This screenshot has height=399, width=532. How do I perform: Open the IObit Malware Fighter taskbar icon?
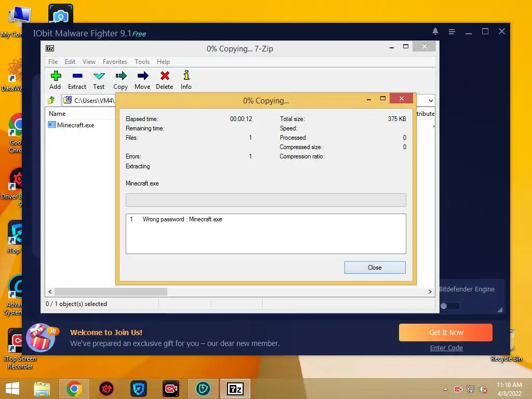coord(203,389)
